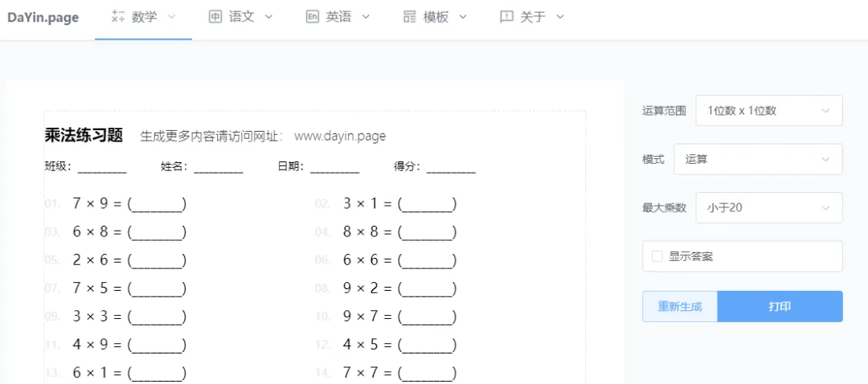Click problem 11: 4 × 9
Viewport: 868px width, 384px height.
coord(129,345)
